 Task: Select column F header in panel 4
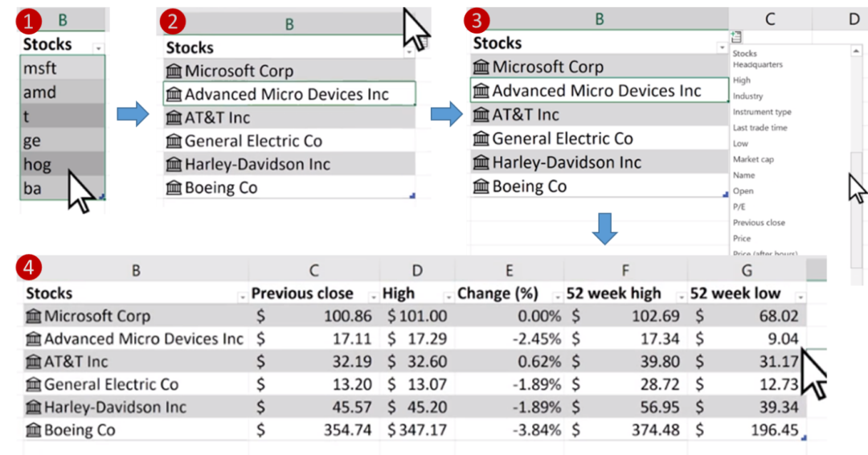625,270
